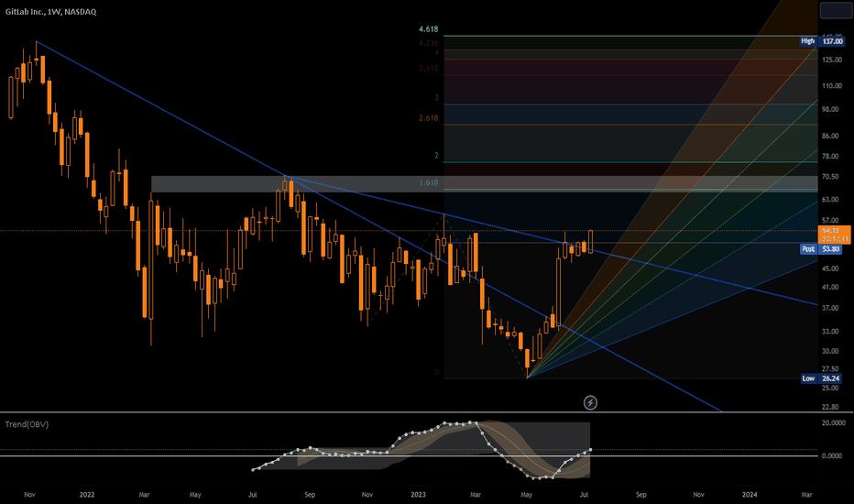This screenshot has width=854, height=504.
Task: Select the Trend(OBV) indicator label
Action: tap(27, 424)
